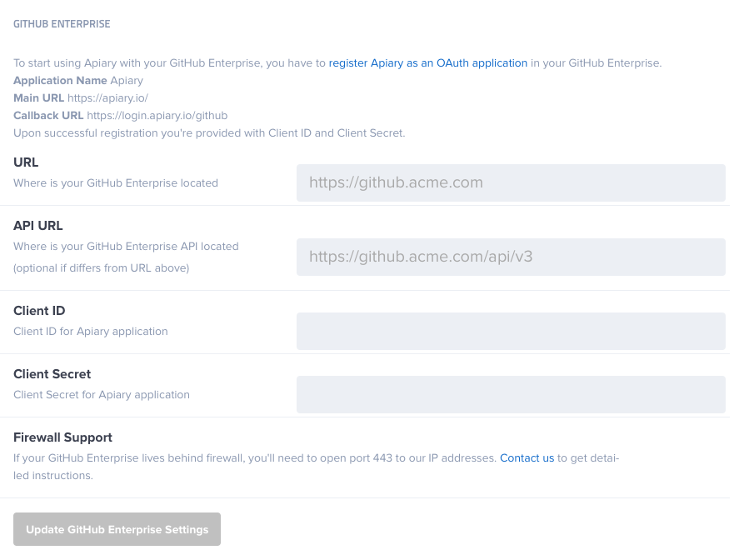Screen dimensions: 744x560
Task: Click the Main URL https://apiary.io/ text
Action: point(81,98)
